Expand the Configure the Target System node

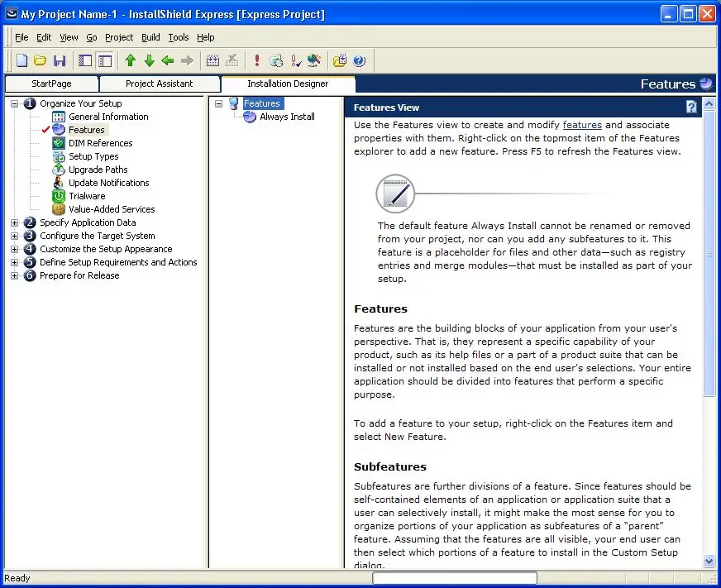(x=14, y=236)
